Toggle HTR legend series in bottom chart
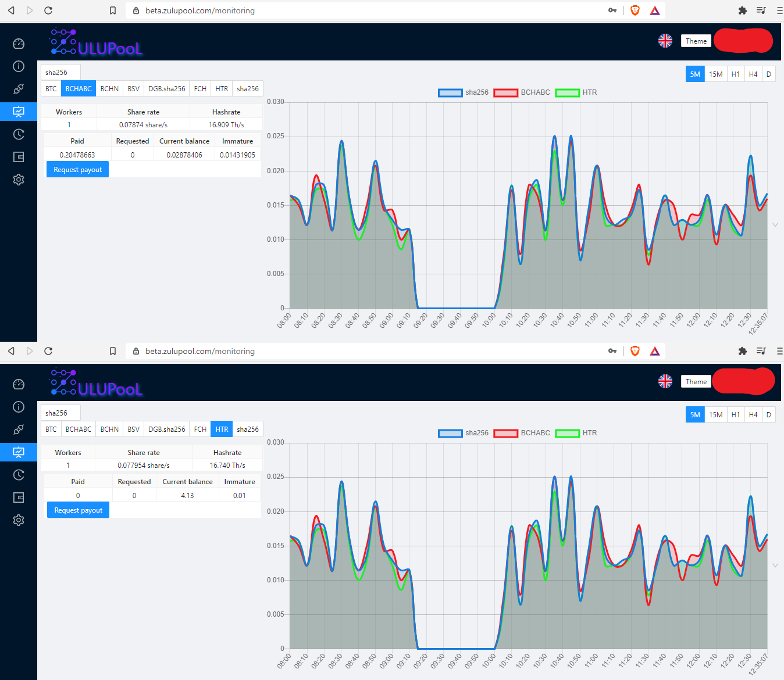The height and width of the screenshot is (680, 784). pos(576,433)
